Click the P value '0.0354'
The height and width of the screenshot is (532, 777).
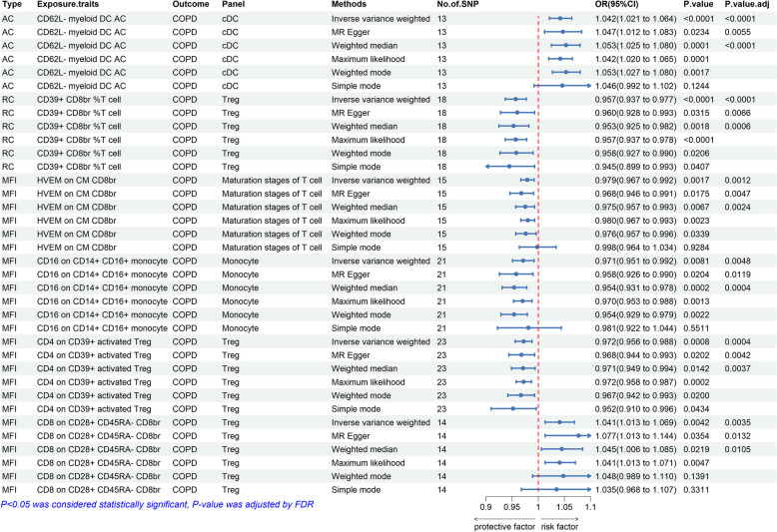point(696,436)
